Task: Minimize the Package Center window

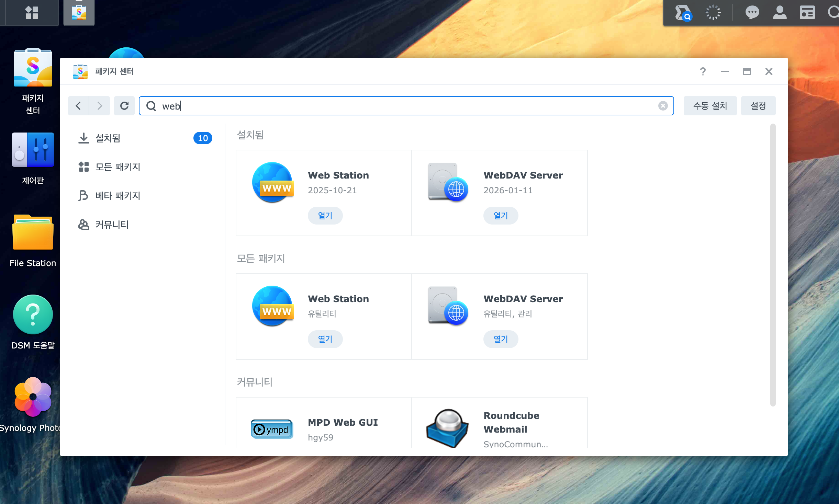Action: coord(725,71)
